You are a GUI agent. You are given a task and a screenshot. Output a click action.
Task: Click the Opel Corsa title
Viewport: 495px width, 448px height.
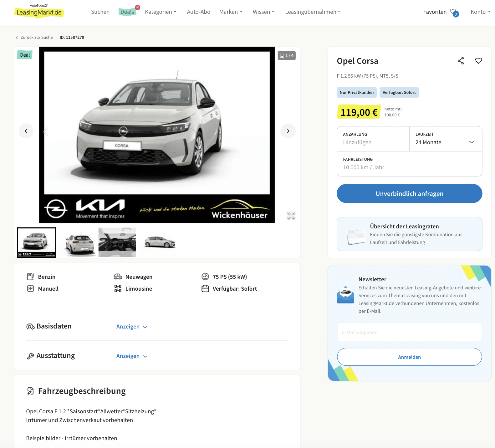point(357,61)
